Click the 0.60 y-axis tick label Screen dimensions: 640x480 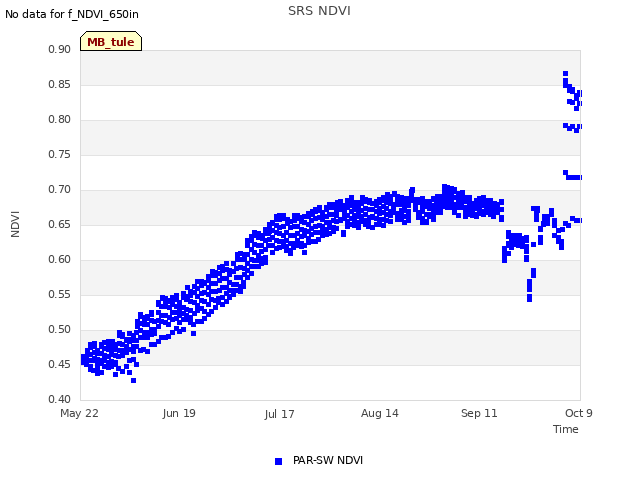click(x=60, y=260)
